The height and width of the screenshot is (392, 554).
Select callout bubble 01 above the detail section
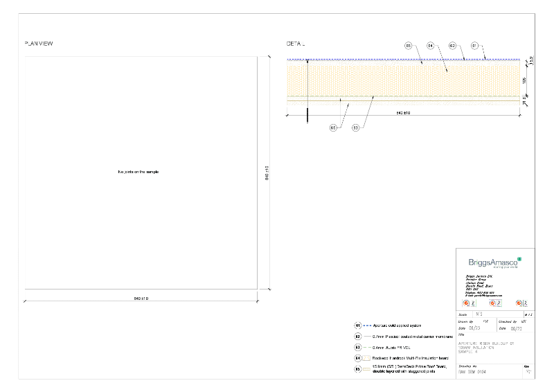(474, 46)
